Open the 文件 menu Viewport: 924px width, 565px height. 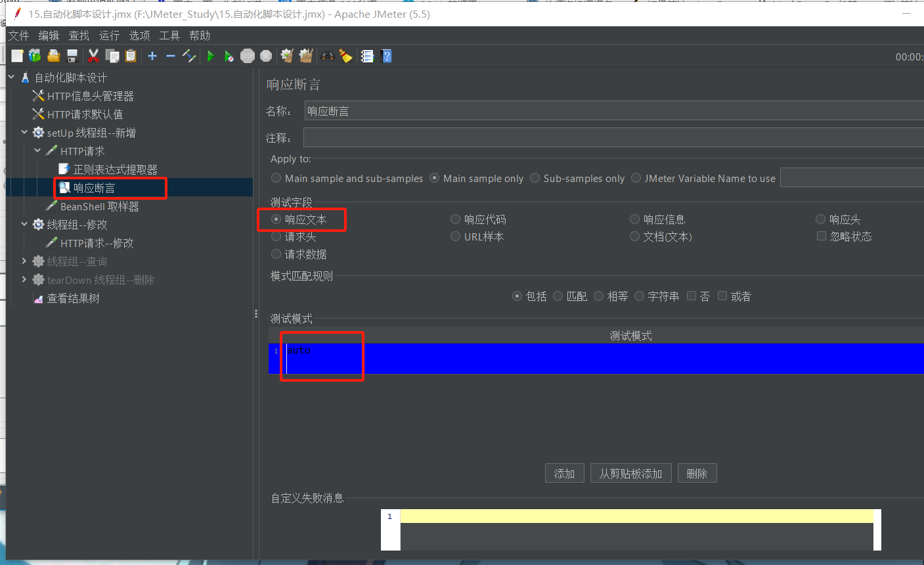(18, 35)
